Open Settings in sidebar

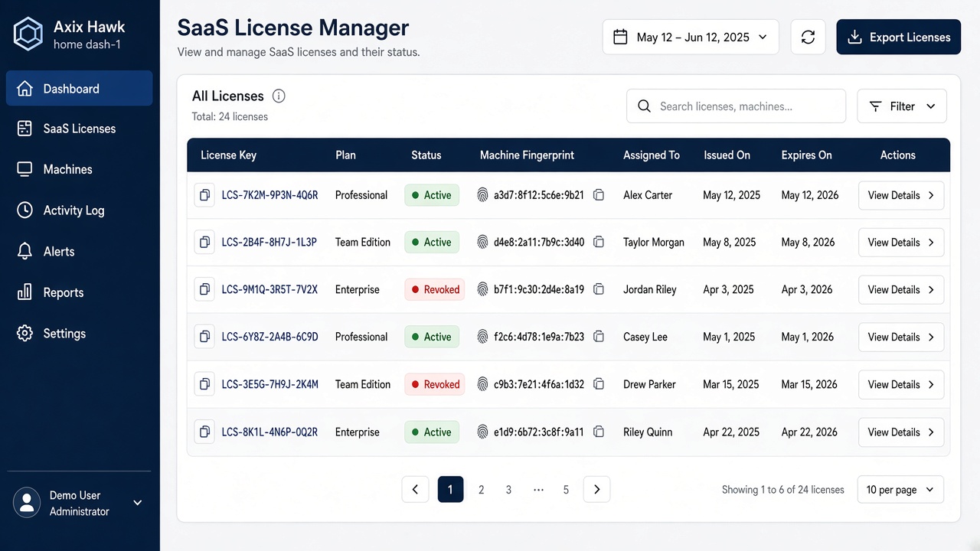[x=80, y=334]
